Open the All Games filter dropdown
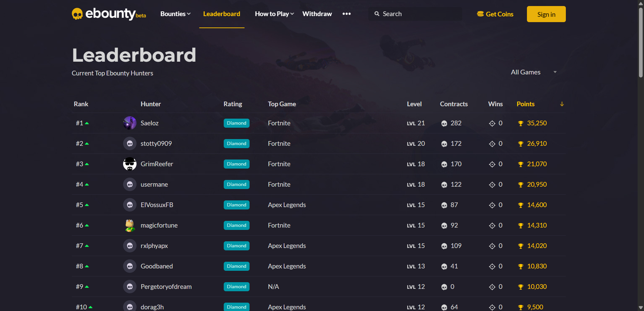 (534, 72)
